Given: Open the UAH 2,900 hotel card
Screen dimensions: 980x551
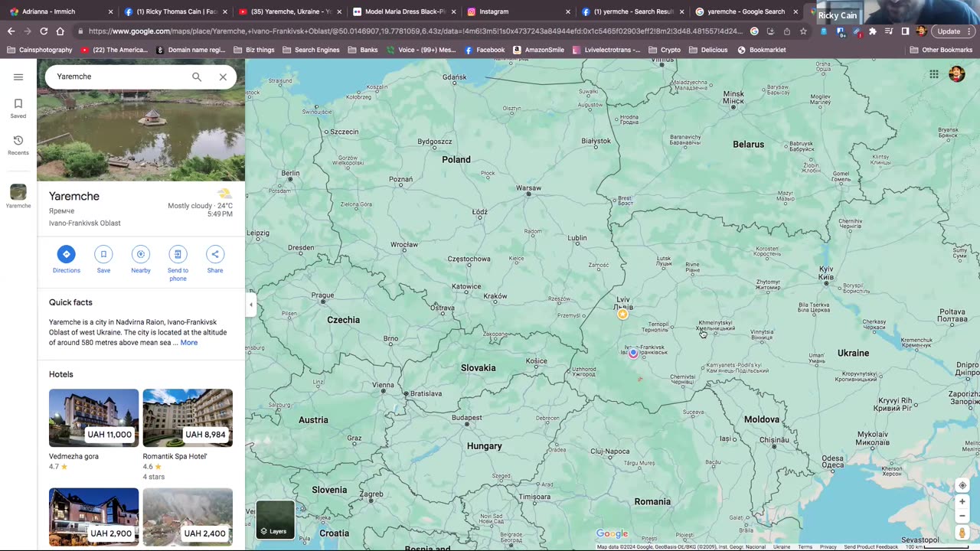Looking at the screenshot, I should coord(94,517).
